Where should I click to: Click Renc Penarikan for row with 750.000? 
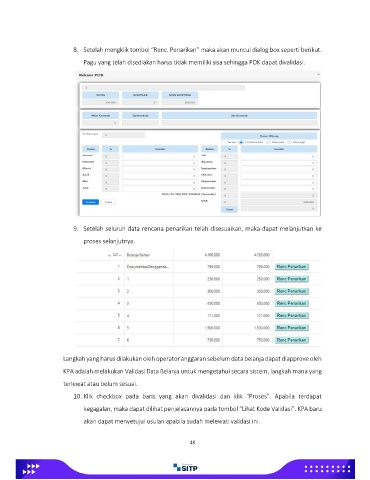(292, 340)
